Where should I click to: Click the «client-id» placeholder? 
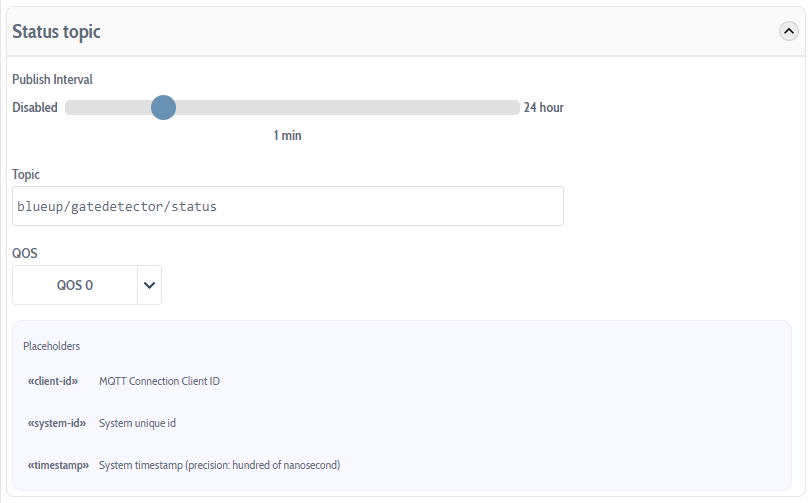[x=53, y=381]
